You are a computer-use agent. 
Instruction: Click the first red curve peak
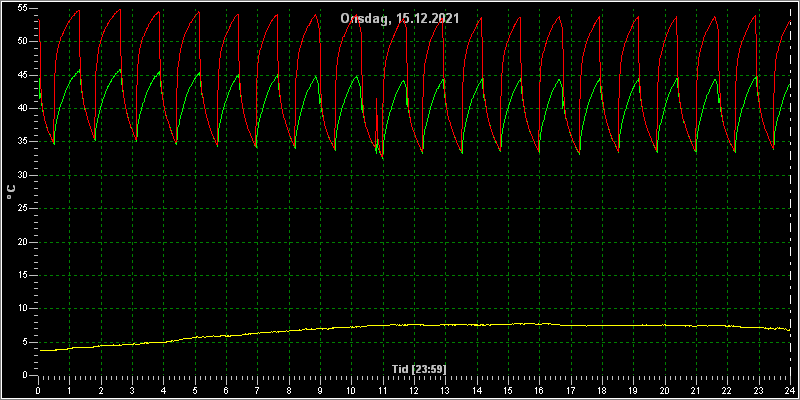coord(79,10)
